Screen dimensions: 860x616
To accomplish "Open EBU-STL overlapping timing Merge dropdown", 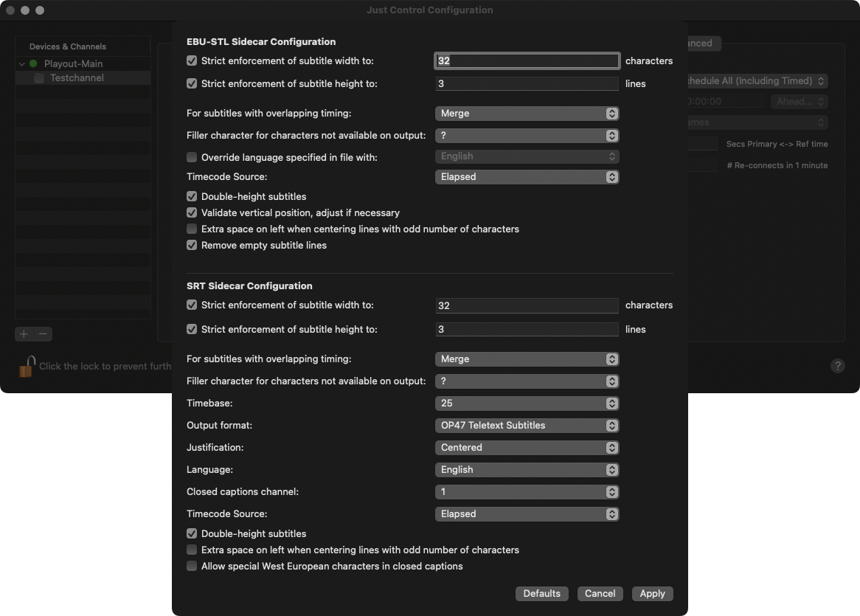I will click(527, 114).
